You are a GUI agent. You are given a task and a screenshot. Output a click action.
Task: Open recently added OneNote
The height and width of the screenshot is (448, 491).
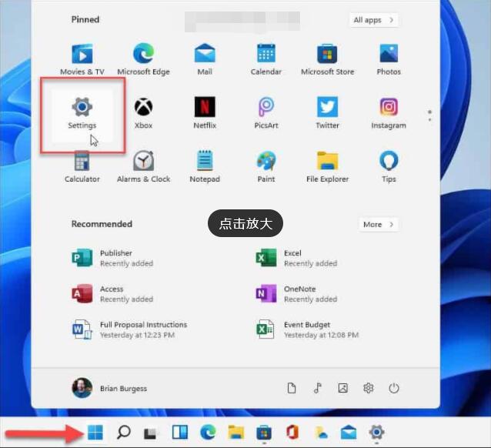pos(297,293)
